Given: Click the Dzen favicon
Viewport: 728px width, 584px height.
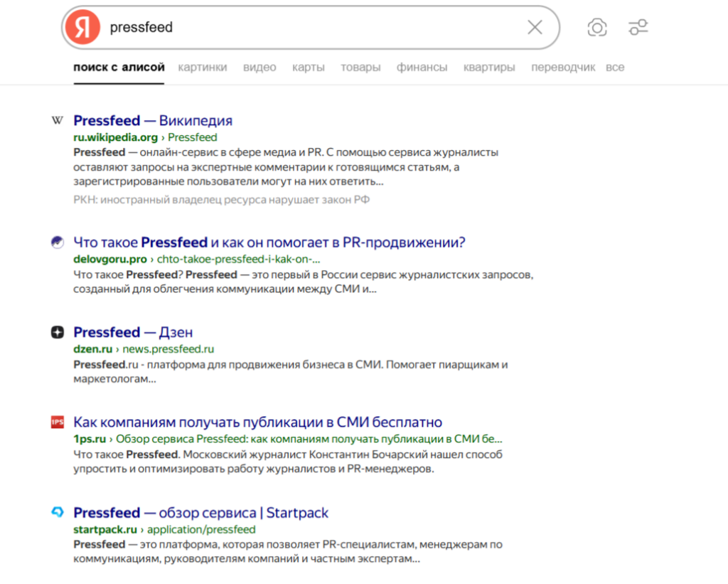Looking at the screenshot, I should coord(58,332).
